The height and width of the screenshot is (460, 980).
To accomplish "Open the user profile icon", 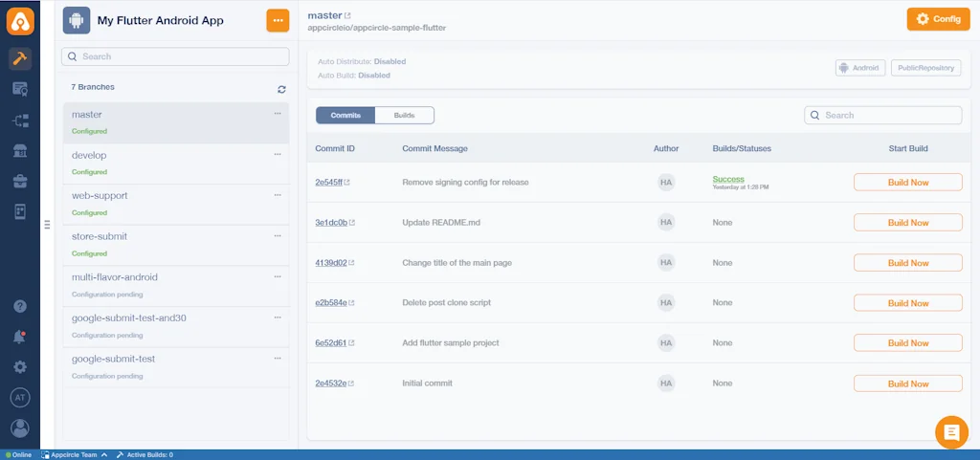I will point(20,428).
